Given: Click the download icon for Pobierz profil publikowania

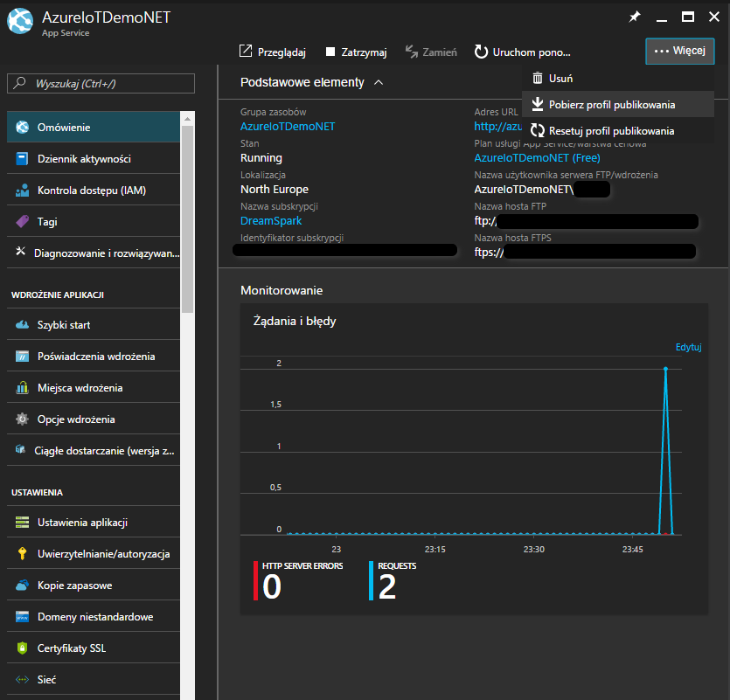Looking at the screenshot, I should tap(538, 104).
